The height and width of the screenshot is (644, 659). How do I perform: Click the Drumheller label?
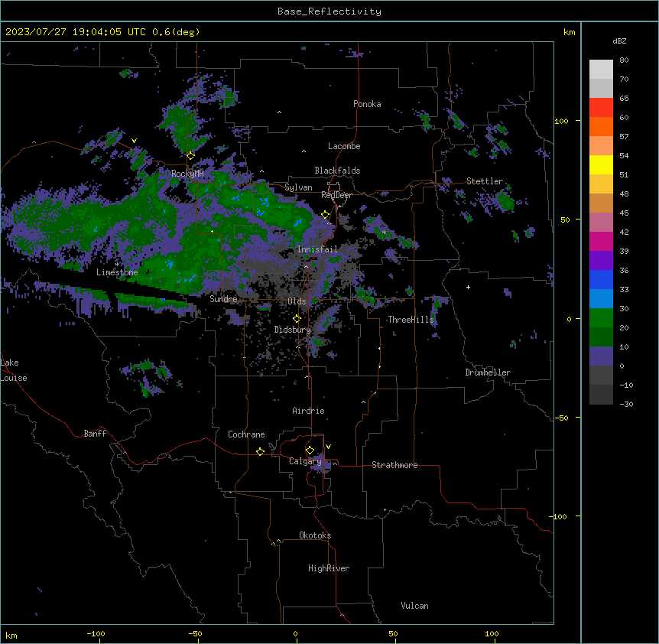(488, 372)
